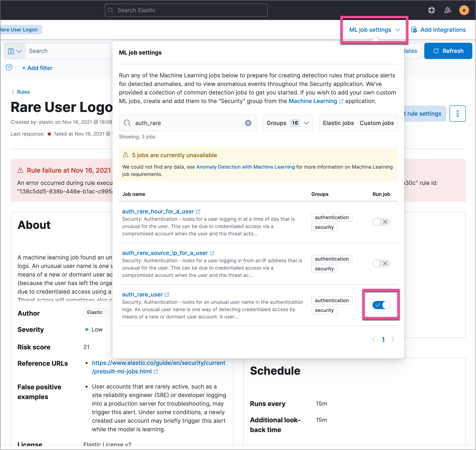Image resolution: width=476 pixels, height=450 pixels.
Task: Clear the auth_rare search field
Action: tap(248, 123)
